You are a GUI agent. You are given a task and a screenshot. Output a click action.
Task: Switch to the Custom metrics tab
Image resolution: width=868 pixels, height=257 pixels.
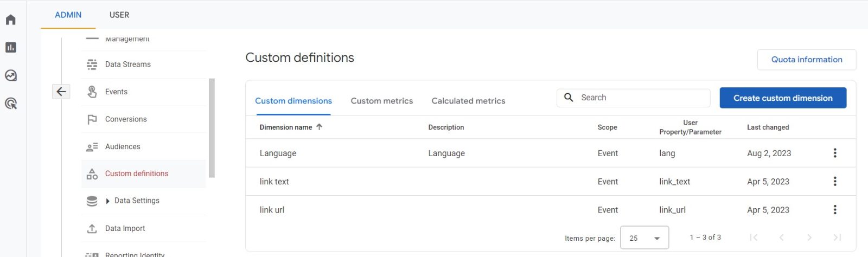click(381, 101)
